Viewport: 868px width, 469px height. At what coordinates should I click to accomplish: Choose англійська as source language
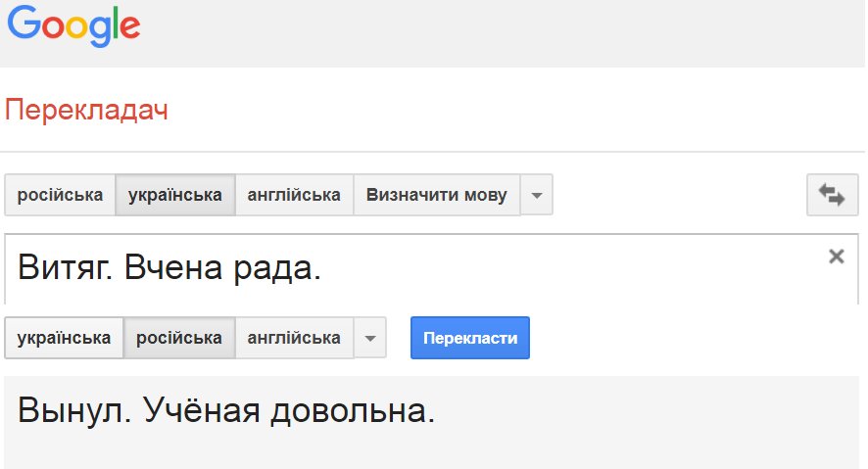point(294,195)
